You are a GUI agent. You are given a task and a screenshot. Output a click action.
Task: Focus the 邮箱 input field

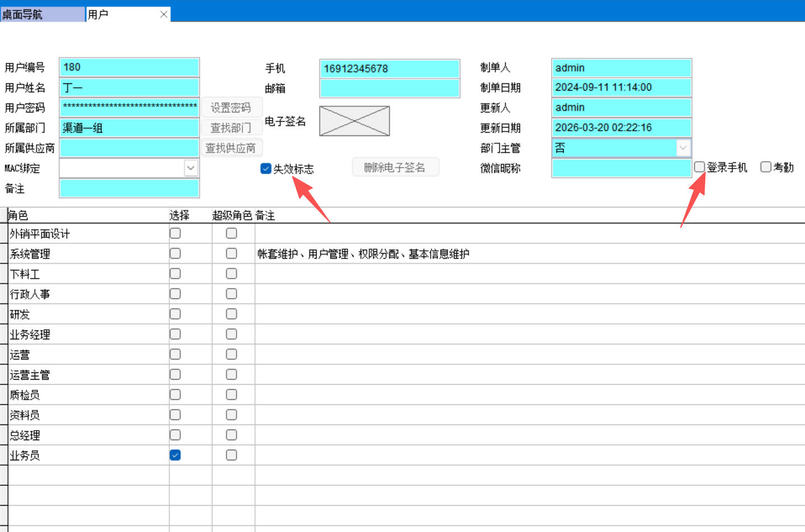pyautogui.click(x=389, y=88)
